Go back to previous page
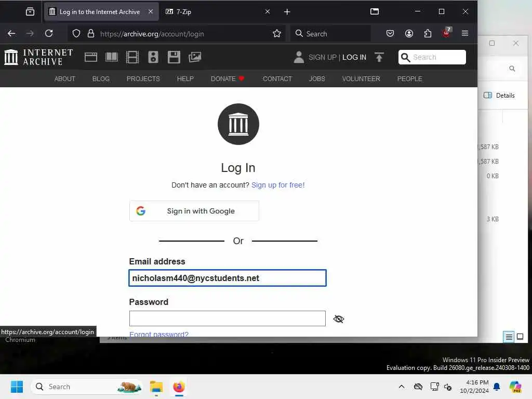532x399 pixels. 11,34
